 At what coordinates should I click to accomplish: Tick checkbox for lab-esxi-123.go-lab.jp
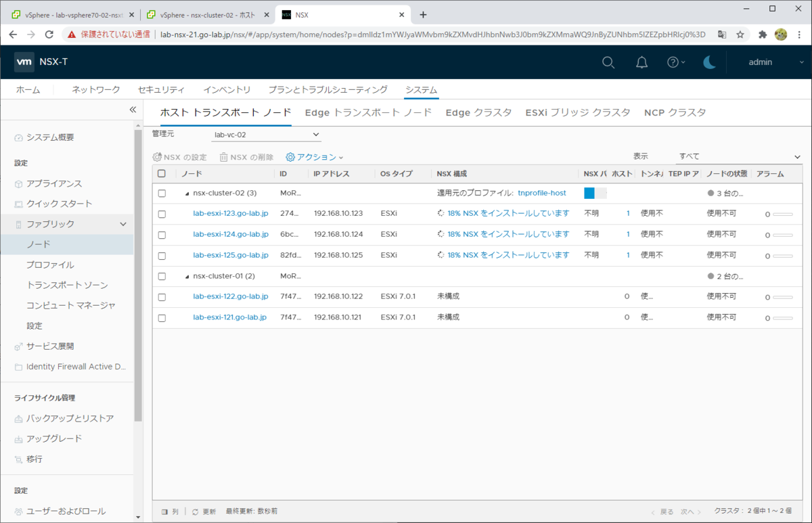[162, 214]
